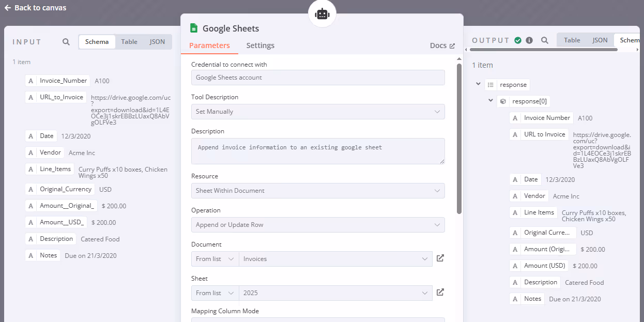Click output value Acme Inc
The height and width of the screenshot is (322, 644).
coord(566,196)
